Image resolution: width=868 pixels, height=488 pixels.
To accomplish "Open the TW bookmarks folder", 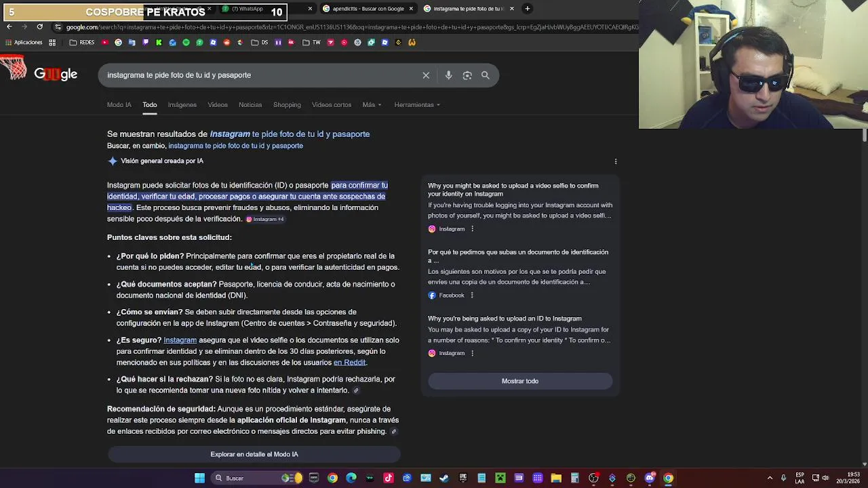I will point(312,42).
